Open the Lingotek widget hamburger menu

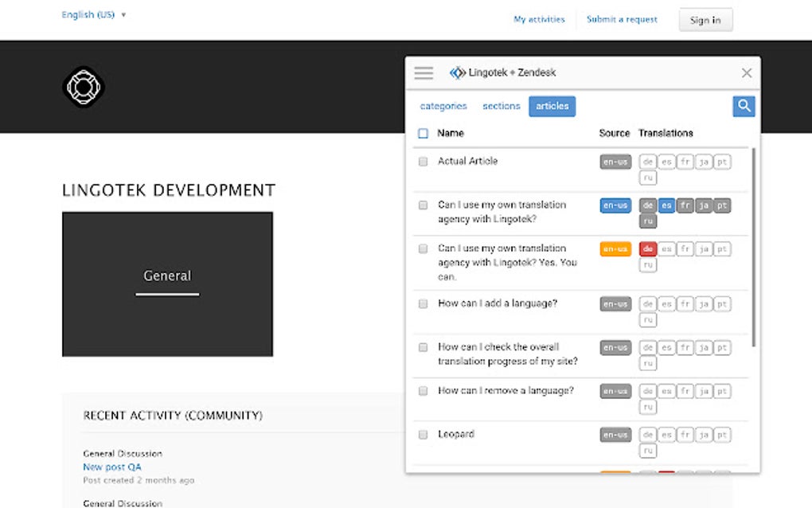point(423,72)
